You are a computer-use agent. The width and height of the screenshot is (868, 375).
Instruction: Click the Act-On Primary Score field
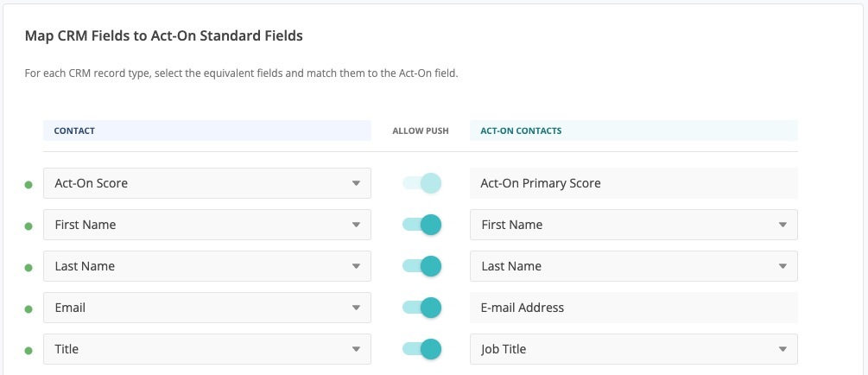tap(634, 183)
